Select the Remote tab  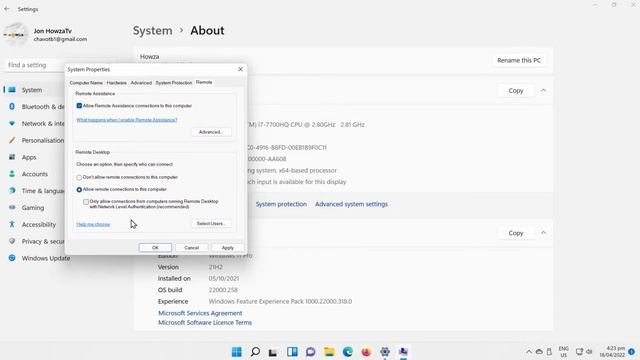pos(204,82)
